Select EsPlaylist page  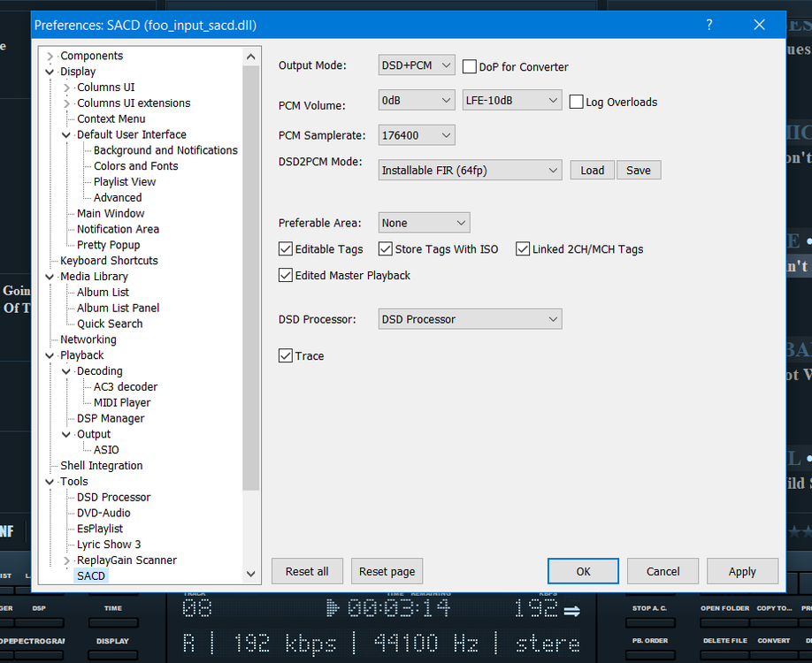pos(99,529)
